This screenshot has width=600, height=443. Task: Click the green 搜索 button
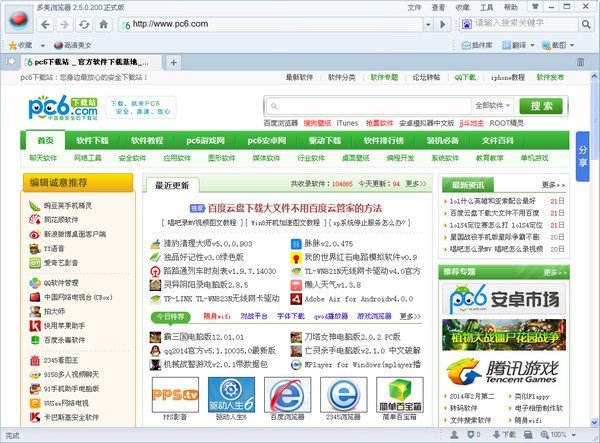coord(541,106)
